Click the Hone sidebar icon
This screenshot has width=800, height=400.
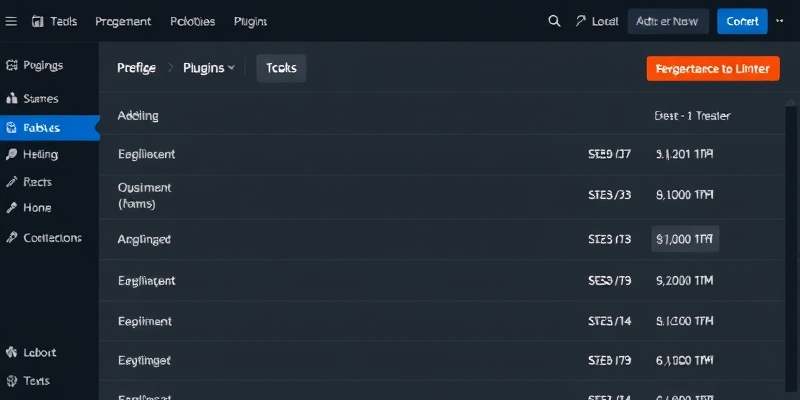[x=11, y=208]
